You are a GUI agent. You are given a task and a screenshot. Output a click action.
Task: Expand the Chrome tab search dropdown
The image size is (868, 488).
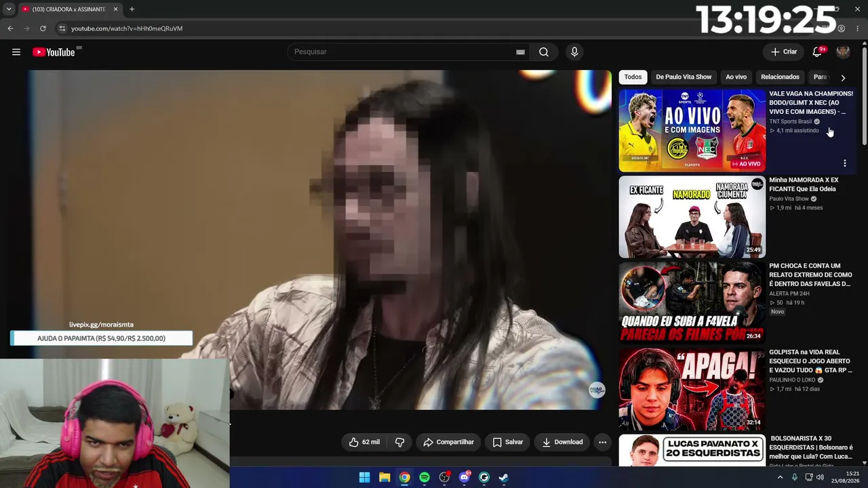(x=9, y=9)
